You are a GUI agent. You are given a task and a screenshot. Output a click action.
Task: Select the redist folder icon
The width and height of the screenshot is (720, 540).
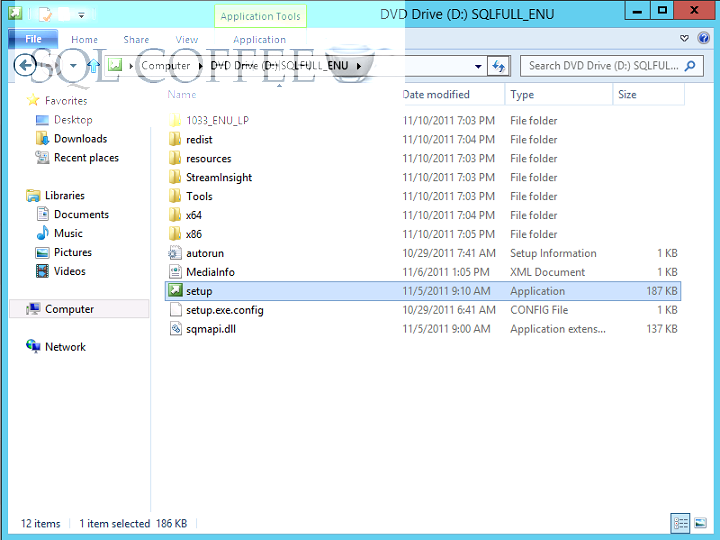coord(175,139)
